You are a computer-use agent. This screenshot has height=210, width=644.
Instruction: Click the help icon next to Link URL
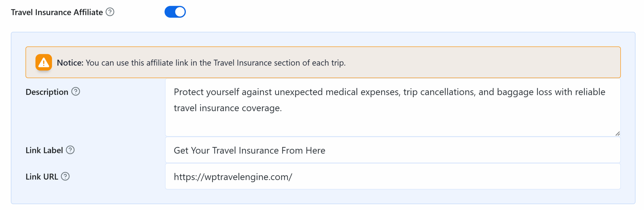tap(65, 176)
